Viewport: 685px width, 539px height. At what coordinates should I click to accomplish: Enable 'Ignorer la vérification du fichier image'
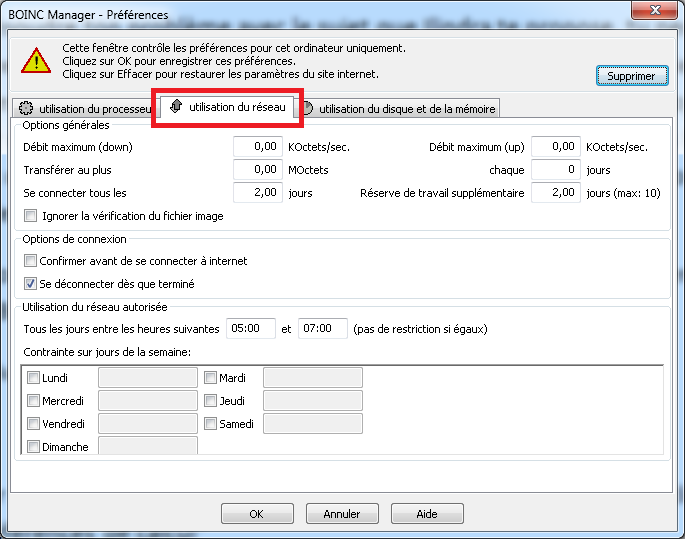pos(31,216)
